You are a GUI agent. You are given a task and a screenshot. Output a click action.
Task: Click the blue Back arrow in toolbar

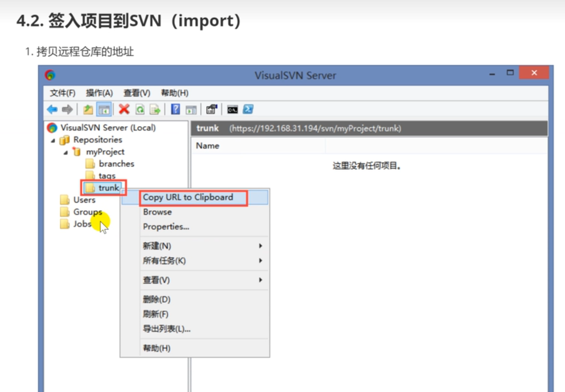[52, 109]
